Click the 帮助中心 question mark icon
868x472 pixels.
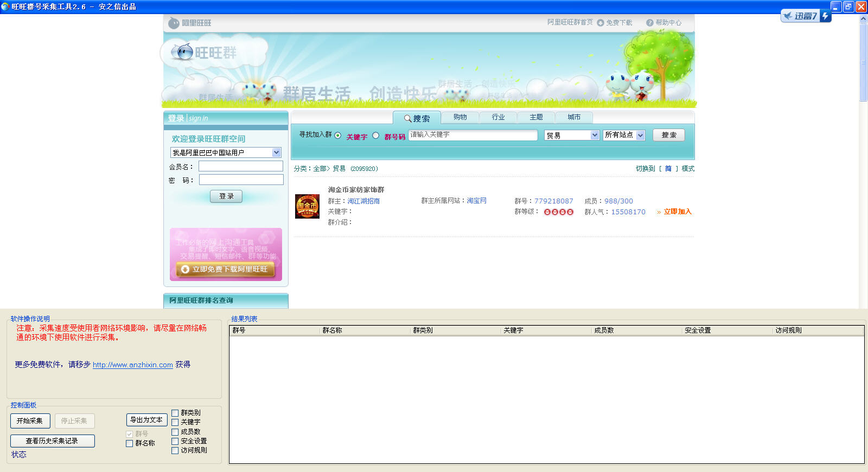tap(649, 23)
